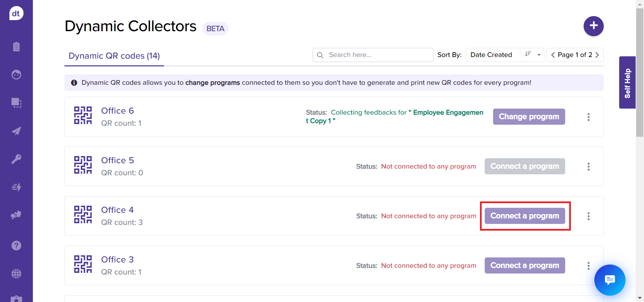Screen dimensions: 644x302
Task: Click the dt logo in the sidebar
Action: tap(16, 13)
